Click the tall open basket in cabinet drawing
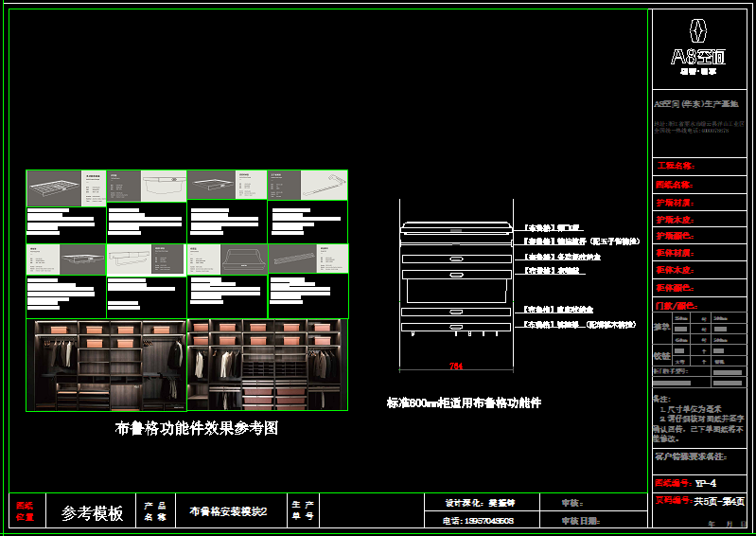The width and height of the screenshot is (756, 536). [455, 289]
